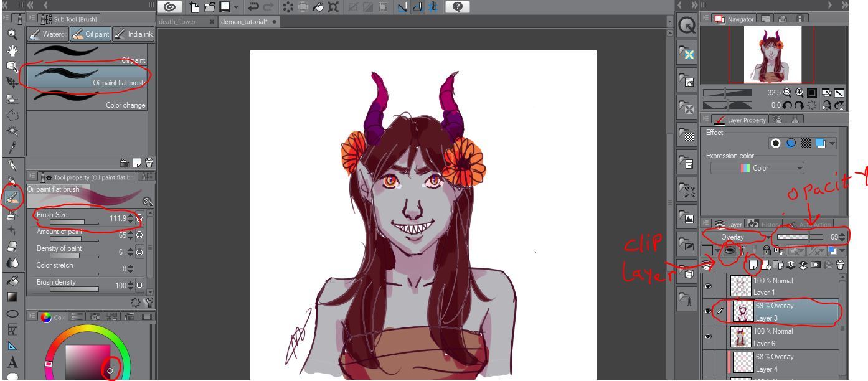Screen dimensions: 868x381
Task: Pick the Zoom magnifier tool
Action: point(12,35)
